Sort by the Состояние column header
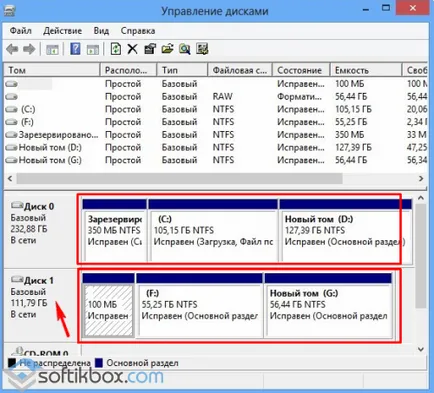The height and width of the screenshot is (393, 434). click(301, 70)
